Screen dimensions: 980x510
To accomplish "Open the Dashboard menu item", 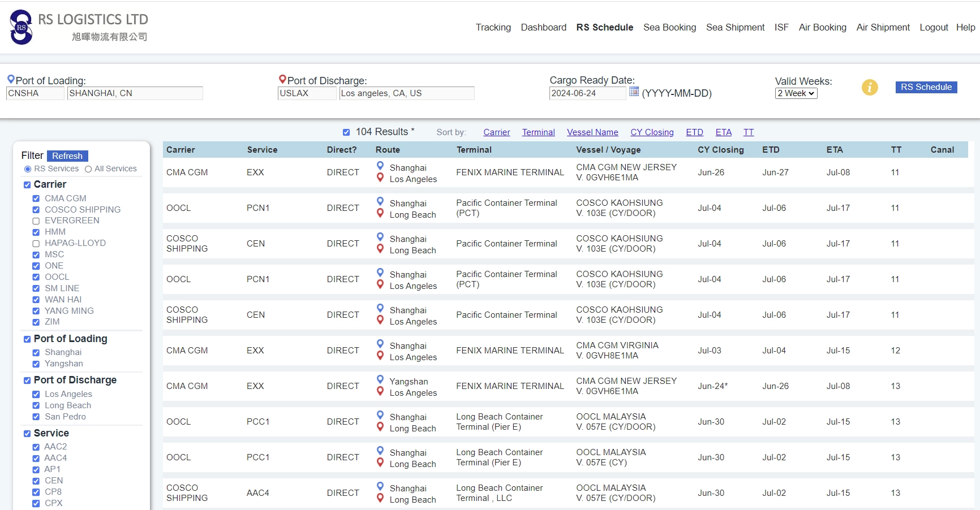I will point(543,27).
